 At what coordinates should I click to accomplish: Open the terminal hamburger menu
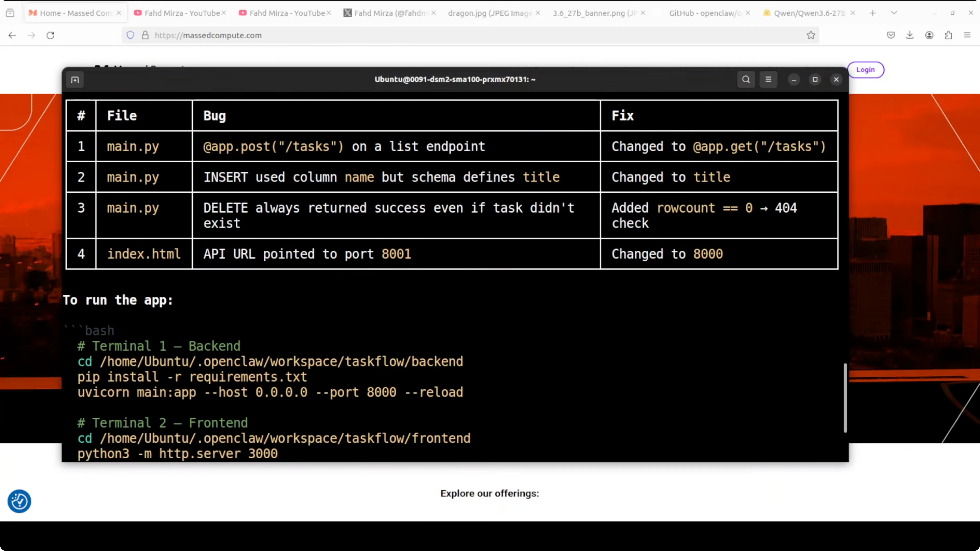pos(768,80)
